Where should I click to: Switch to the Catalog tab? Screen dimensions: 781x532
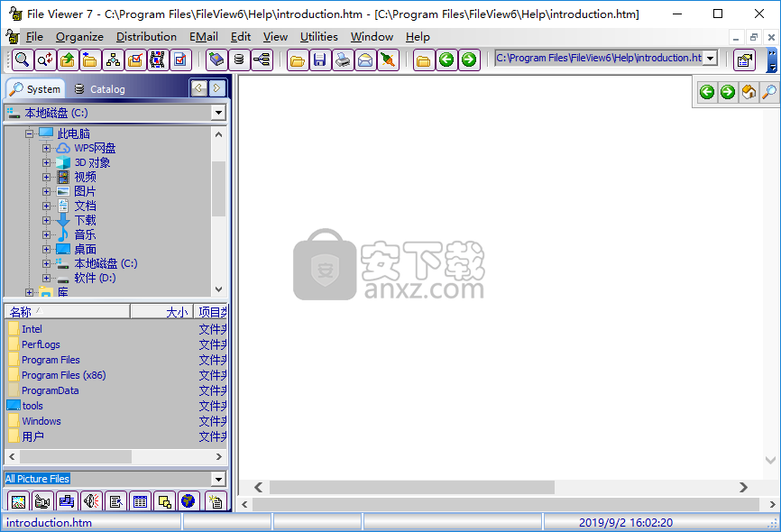99,89
